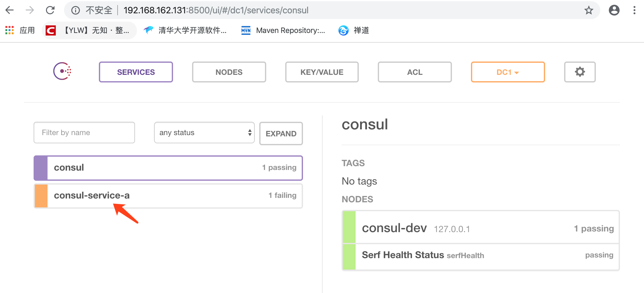
Task: Select the consul-service-a service row
Action: [168, 196]
